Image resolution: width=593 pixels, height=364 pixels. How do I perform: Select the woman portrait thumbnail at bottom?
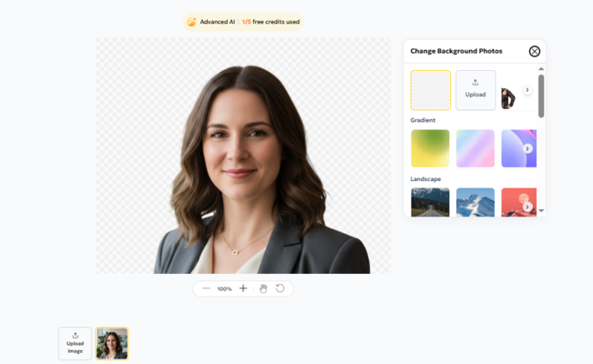pos(112,343)
